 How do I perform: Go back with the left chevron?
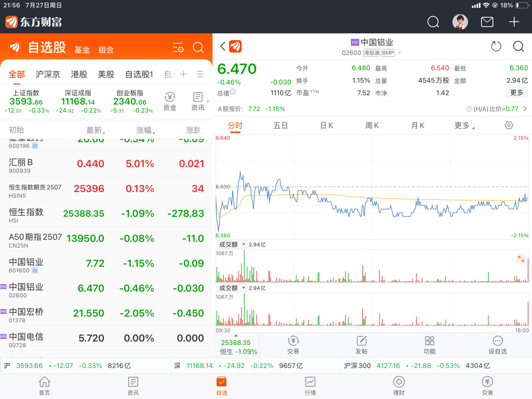click(222, 46)
